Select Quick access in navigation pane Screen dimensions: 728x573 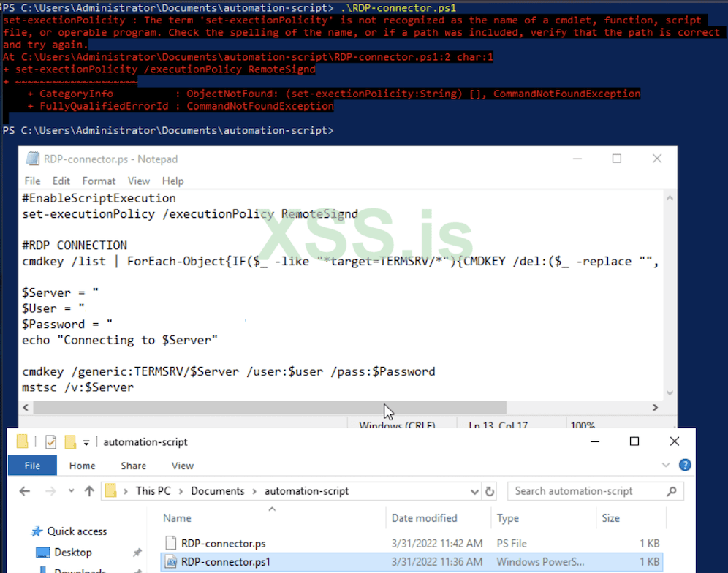pyautogui.click(x=77, y=531)
